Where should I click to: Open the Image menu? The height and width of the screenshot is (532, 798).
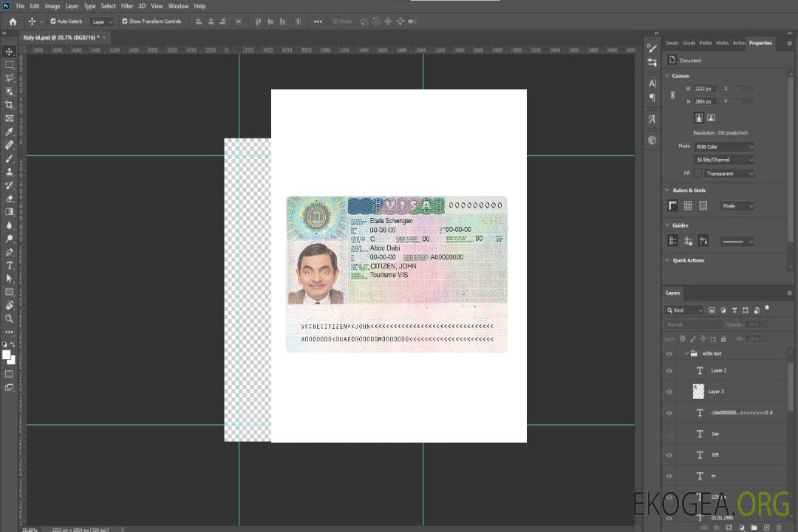coord(52,6)
